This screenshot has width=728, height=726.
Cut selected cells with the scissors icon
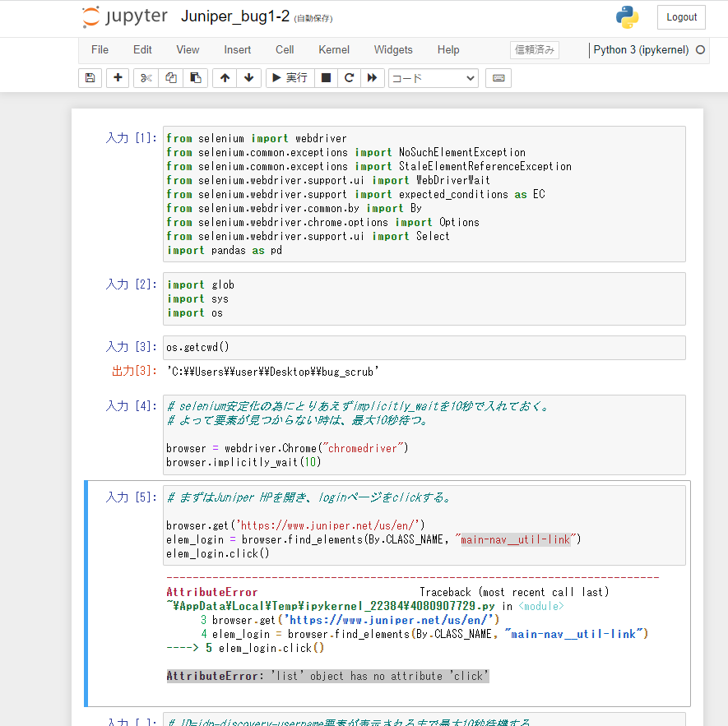(x=146, y=78)
